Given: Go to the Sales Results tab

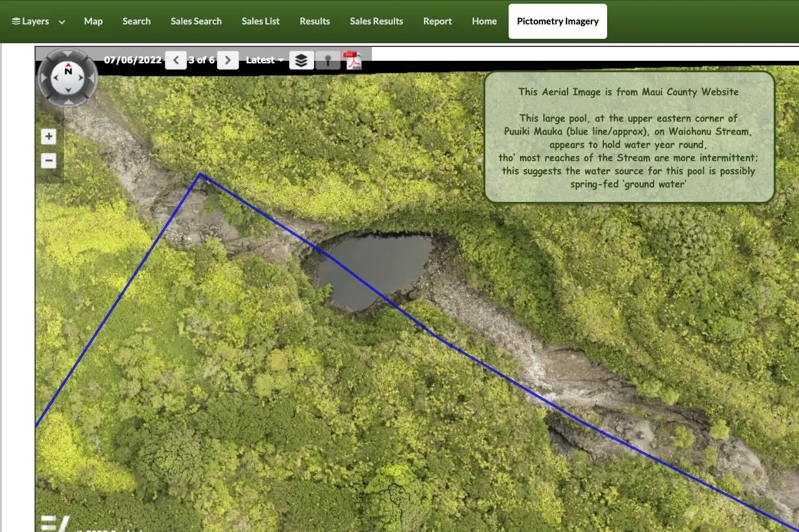Looking at the screenshot, I should click(x=376, y=21).
